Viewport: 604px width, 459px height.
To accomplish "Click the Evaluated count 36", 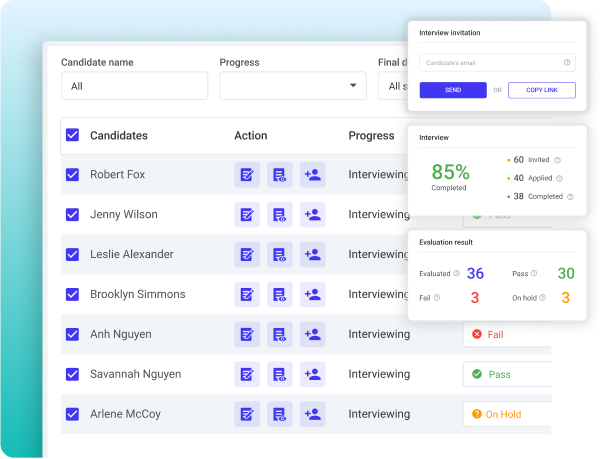I will (x=475, y=273).
